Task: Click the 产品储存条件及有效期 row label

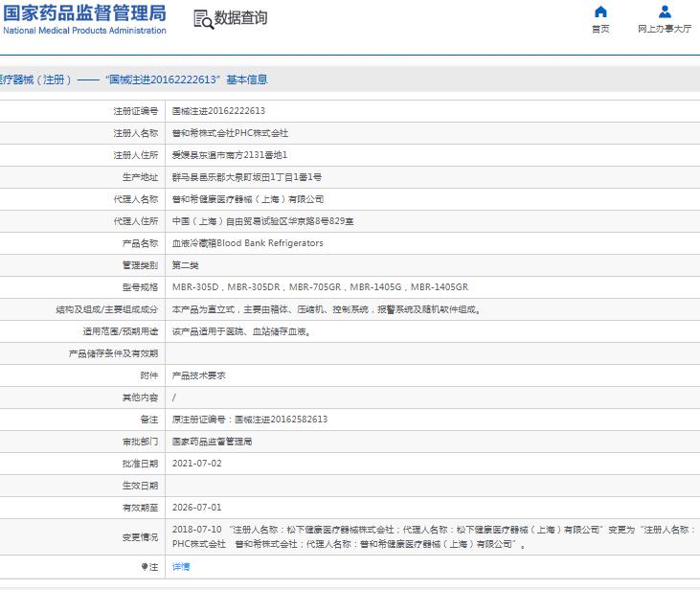Action: coord(113,353)
